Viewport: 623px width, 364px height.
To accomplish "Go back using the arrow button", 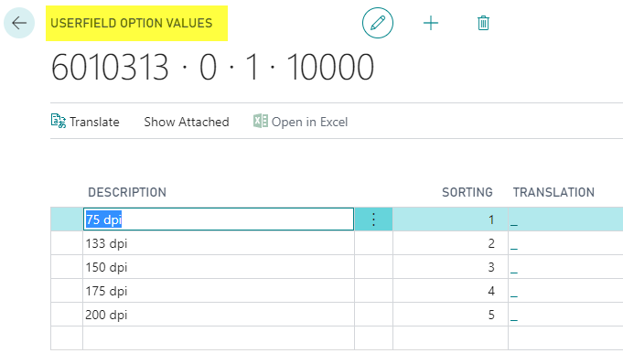I will click(x=19, y=23).
